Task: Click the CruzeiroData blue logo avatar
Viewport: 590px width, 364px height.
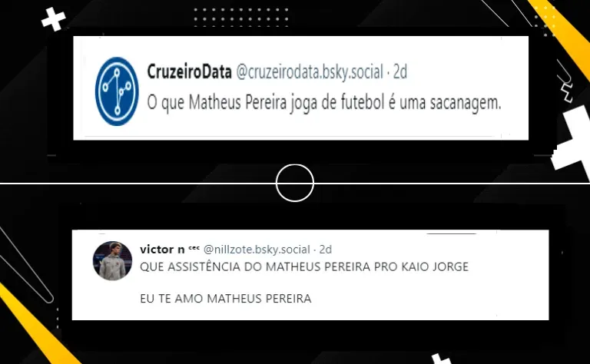Action: click(x=117, y=91)
